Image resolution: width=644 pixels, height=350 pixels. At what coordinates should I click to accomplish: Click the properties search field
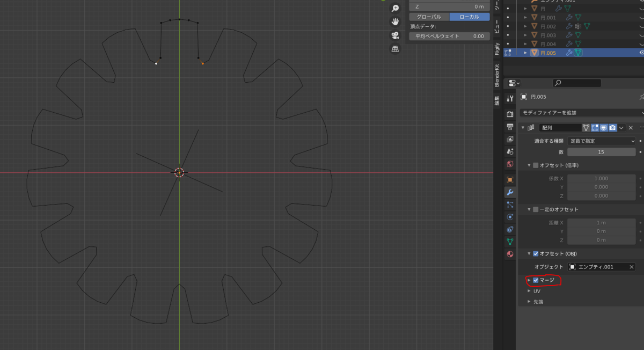coord(577,83)
